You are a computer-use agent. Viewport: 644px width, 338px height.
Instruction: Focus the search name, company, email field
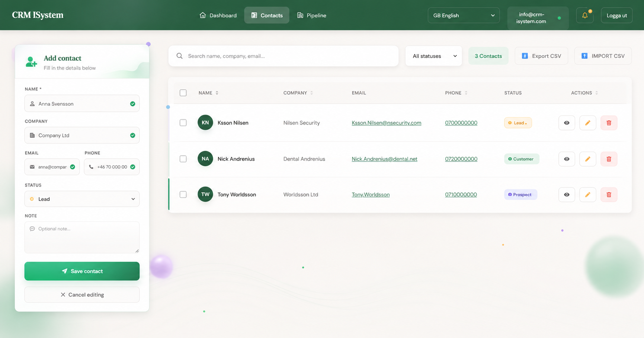[283, 56]
